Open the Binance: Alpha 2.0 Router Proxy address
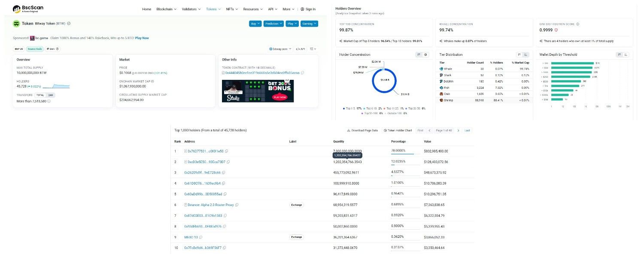The image size is (644, 258). [211, 205]
